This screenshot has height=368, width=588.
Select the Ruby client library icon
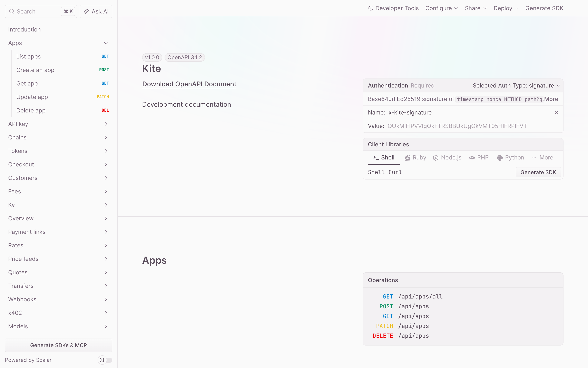point(408,158)
